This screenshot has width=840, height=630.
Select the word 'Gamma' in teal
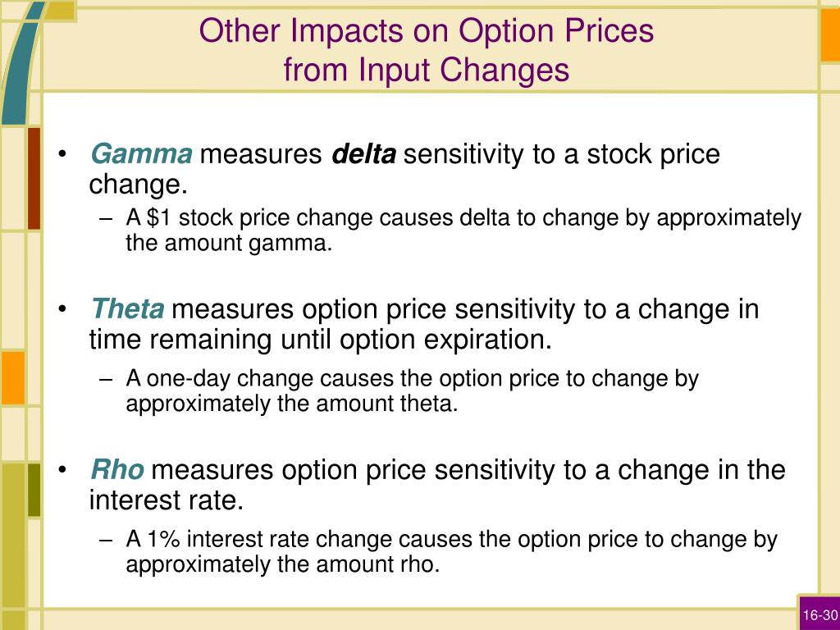141,154
